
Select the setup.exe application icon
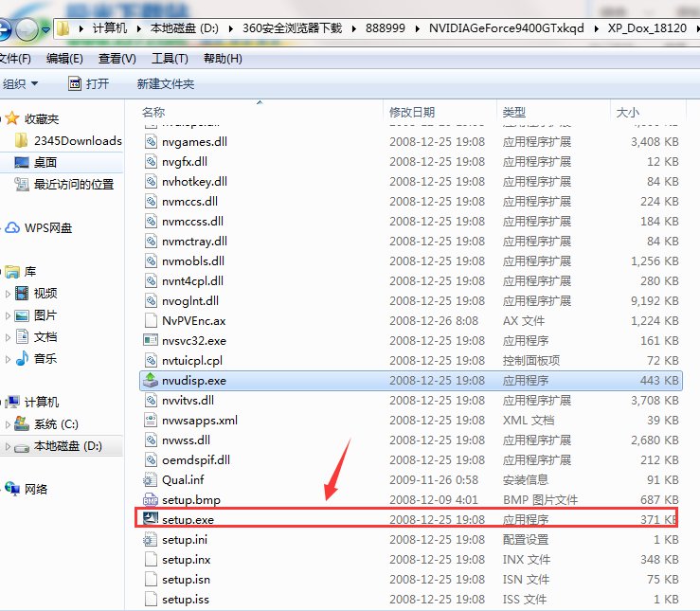pyautogui.click(x=151, y=518)
